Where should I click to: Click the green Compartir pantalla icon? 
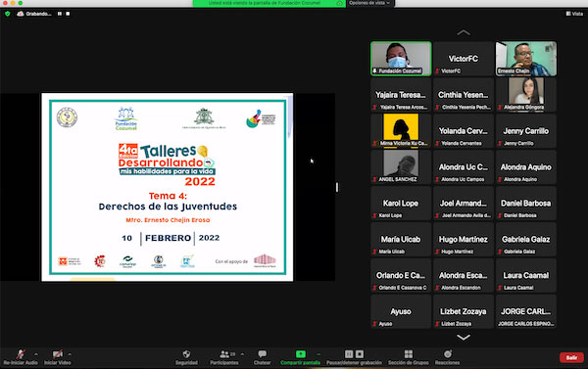pyautogui.click(x=301, y=354)
